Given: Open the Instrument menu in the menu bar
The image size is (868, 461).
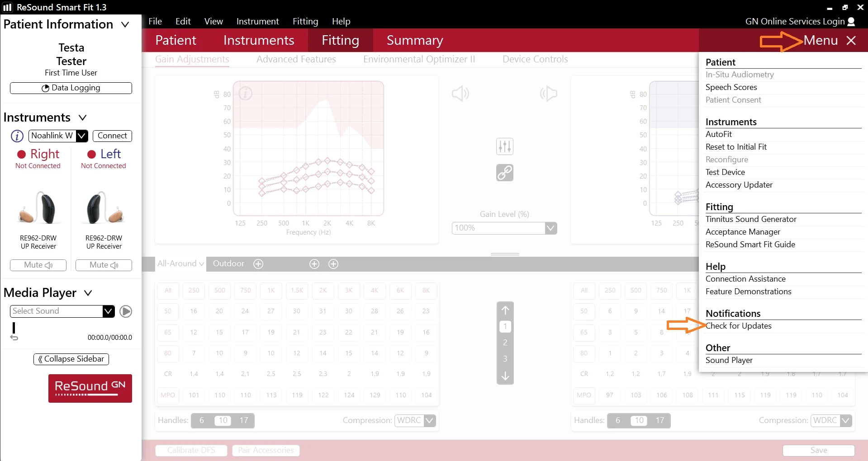Looking at the screenshot, I should 257,21.
